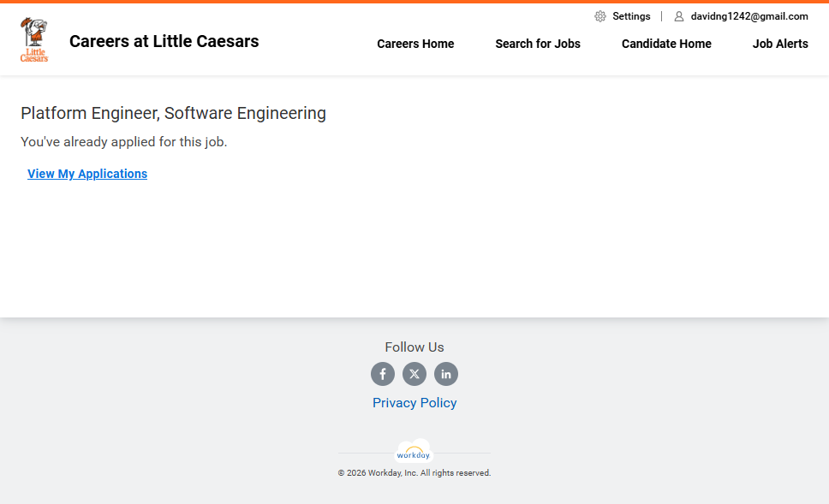This screenshot has height=504, width=829.
Task: Open Job Alerts page
Action: click(x=780, y=44)
